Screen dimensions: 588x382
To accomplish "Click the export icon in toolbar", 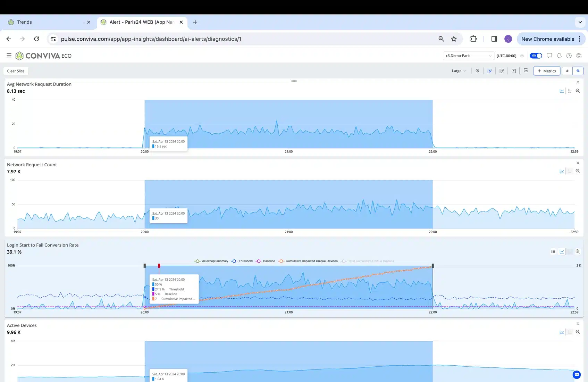I will [x=526, y=71].
